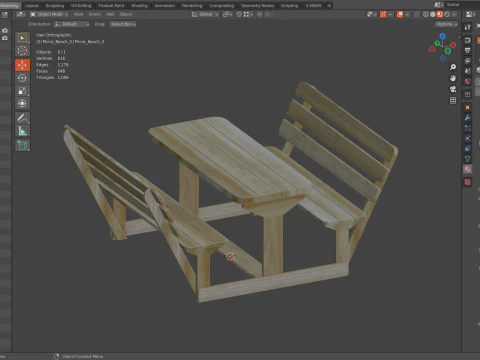Viewport: 480px width, 360px height.
Task: Click the zoom view magnifier icon
Action: 453,67
